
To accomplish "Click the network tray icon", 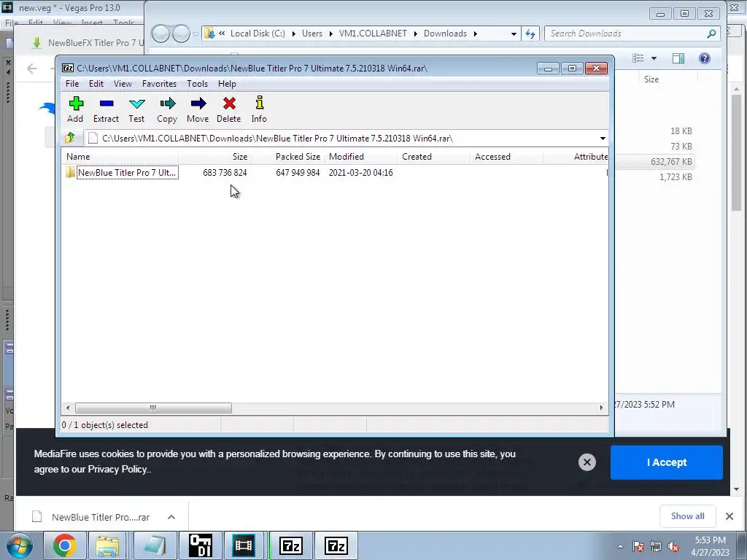I will (656, 547).
